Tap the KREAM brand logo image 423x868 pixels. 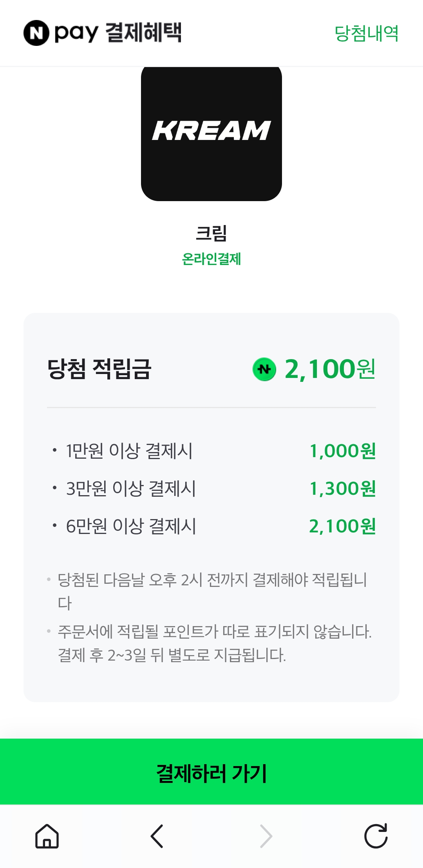point(211,133)
